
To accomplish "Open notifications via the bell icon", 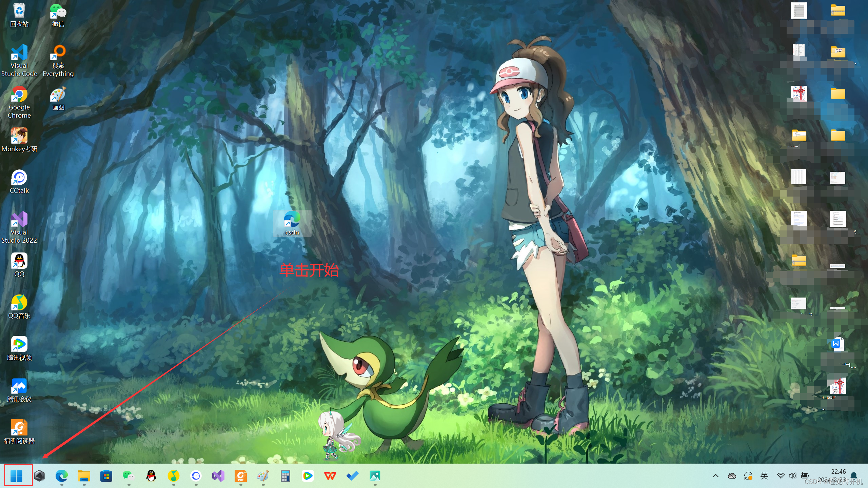I will coord(854,476).
